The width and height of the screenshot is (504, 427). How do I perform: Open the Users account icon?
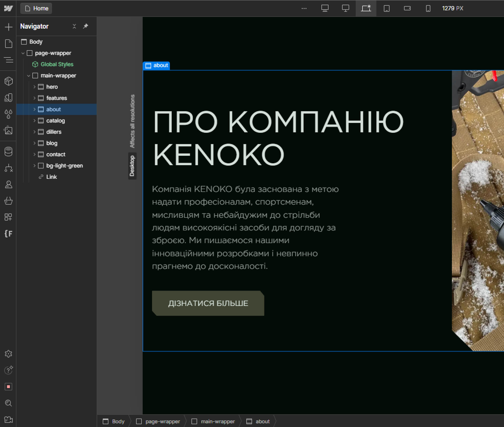(x=8, y=184)
